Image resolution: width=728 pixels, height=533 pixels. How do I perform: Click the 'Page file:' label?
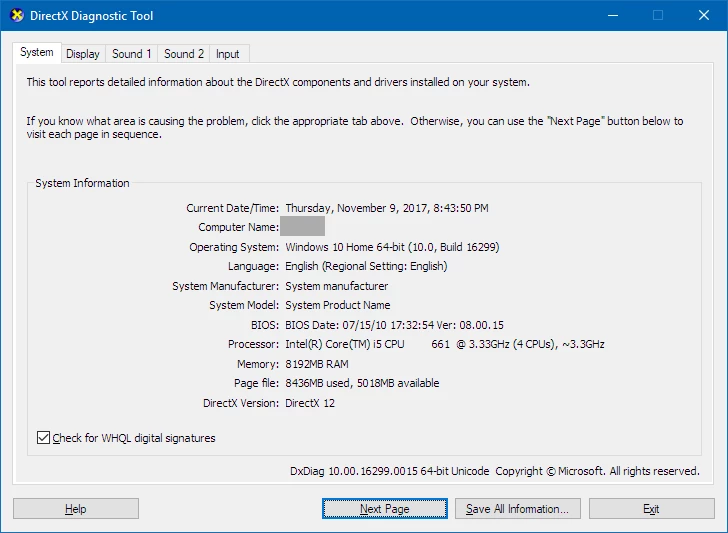[x=256, y=383]
